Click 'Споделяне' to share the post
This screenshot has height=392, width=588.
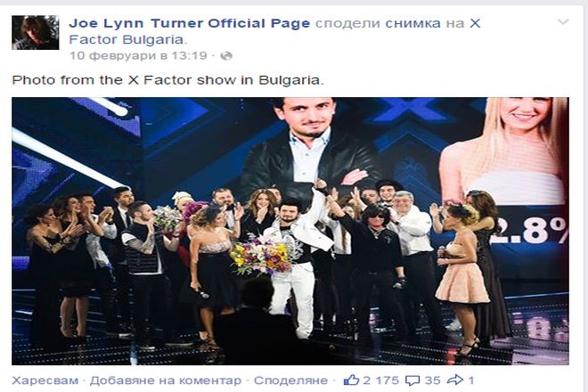click(290, 380)
